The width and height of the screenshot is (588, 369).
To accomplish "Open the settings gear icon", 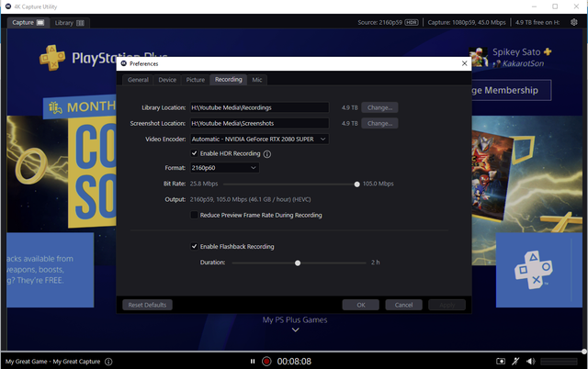I will tap(573, 22).
